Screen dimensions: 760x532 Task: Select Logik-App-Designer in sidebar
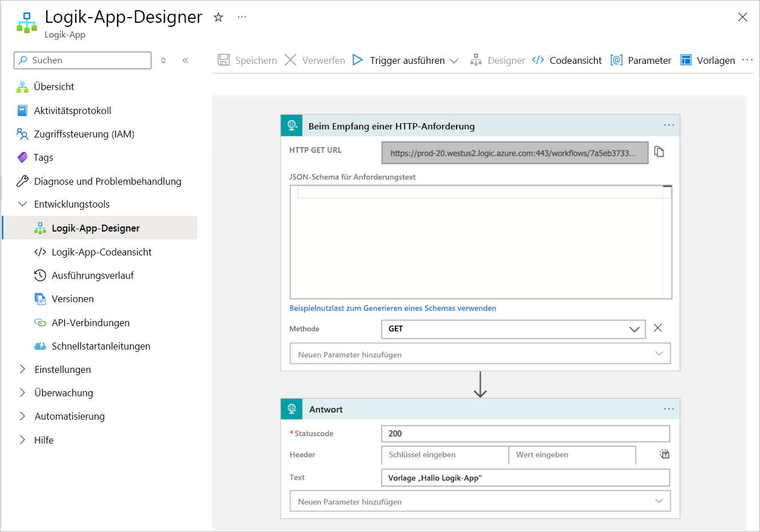click(100, 228)
